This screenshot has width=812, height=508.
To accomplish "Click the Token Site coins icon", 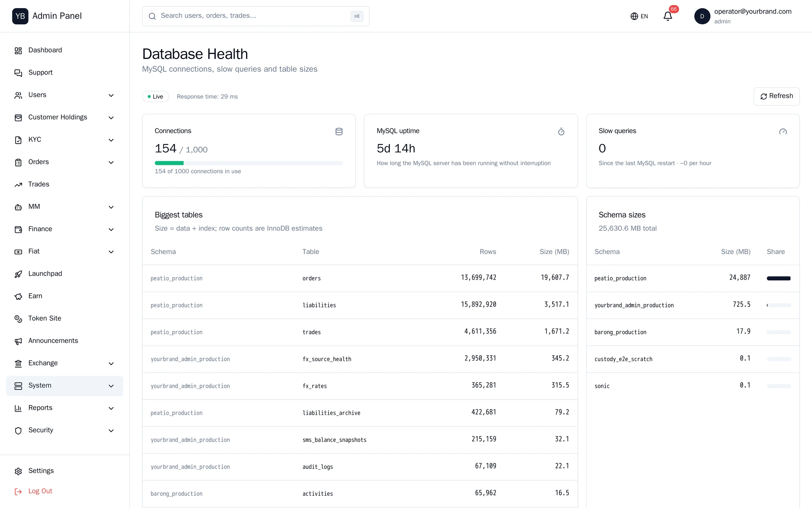I will [x=18, y=319].
